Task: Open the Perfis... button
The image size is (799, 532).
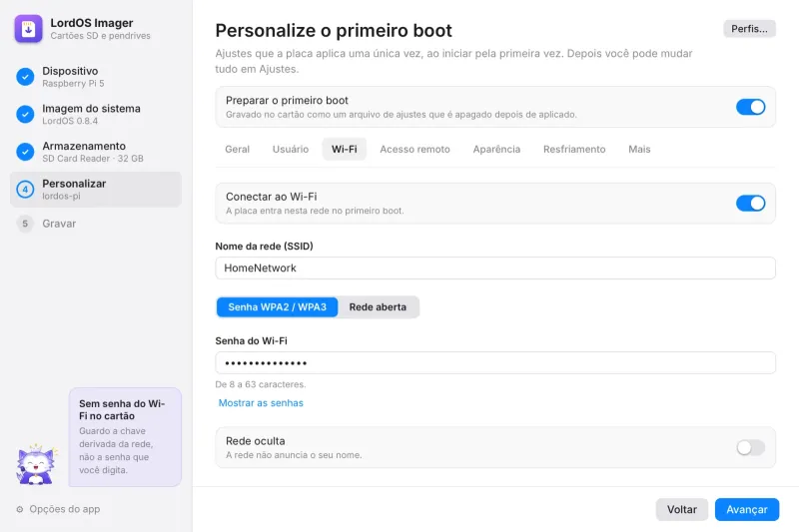Action: click(749, 29)
